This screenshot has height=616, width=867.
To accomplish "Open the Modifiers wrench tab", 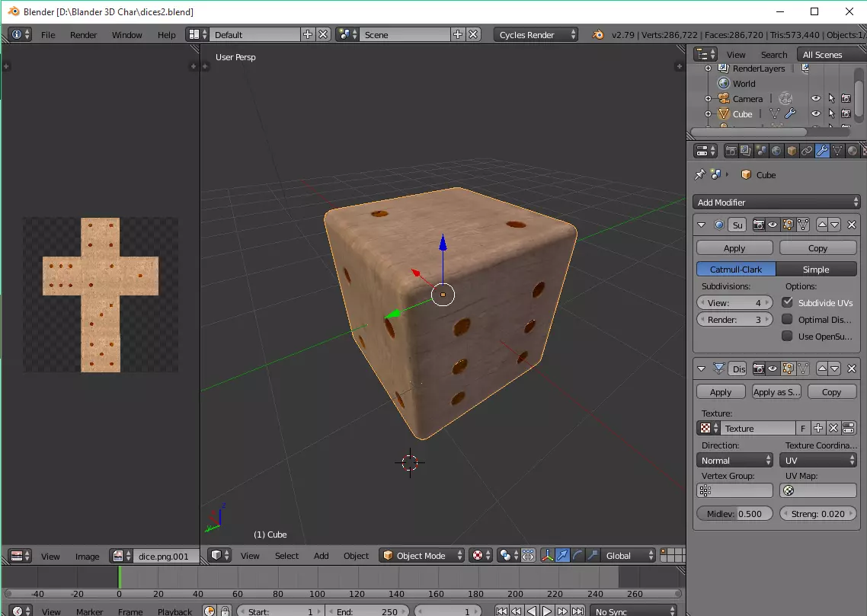I will pos(822,151).
